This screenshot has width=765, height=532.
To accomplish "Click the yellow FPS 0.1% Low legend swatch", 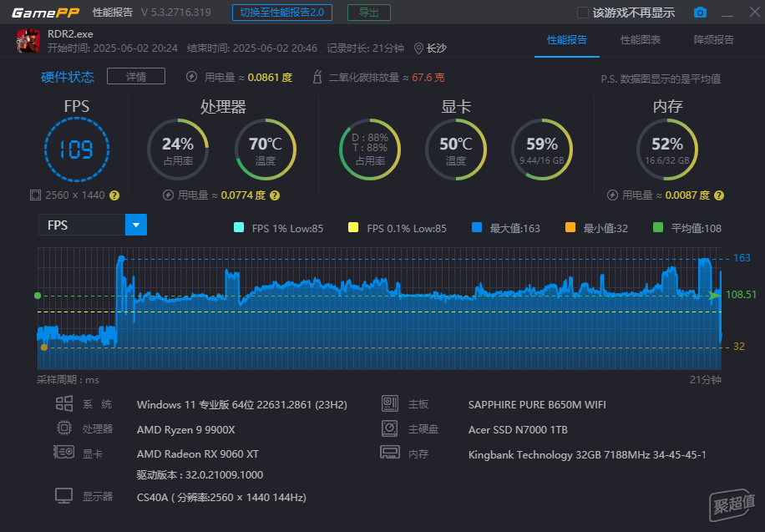I will pos(353,227).
